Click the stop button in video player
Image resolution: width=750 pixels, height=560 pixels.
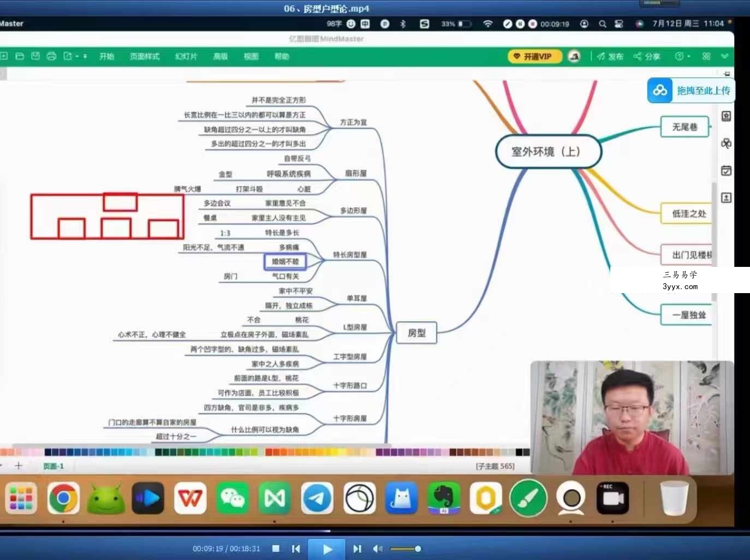[x=276, y=549]
